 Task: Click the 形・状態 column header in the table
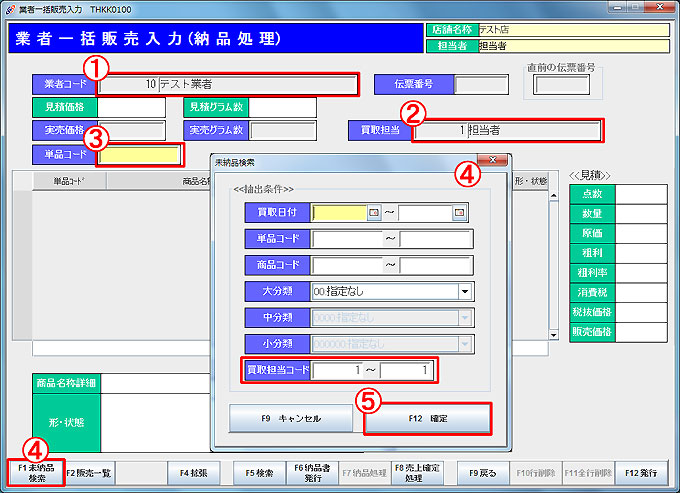pyautogui.click(x=530, y=181)
